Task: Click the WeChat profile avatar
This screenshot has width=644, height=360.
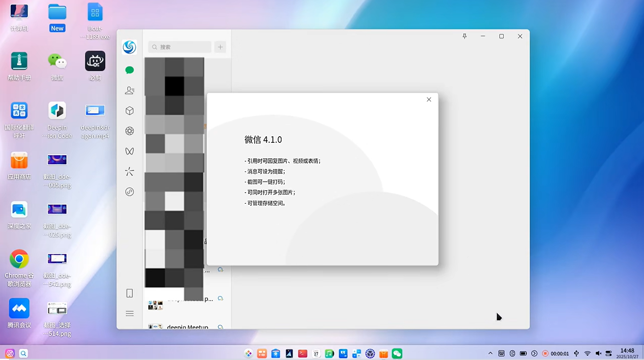Action: point(129,47)
